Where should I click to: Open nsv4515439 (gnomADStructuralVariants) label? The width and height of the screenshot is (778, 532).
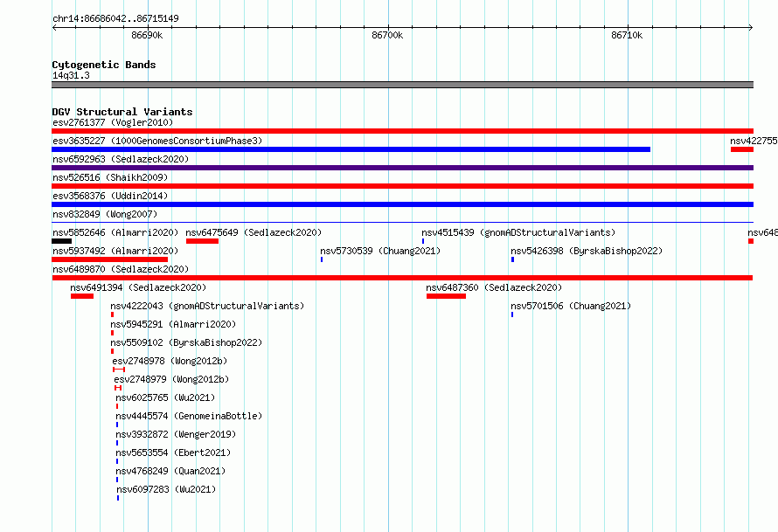pos(518,232)
